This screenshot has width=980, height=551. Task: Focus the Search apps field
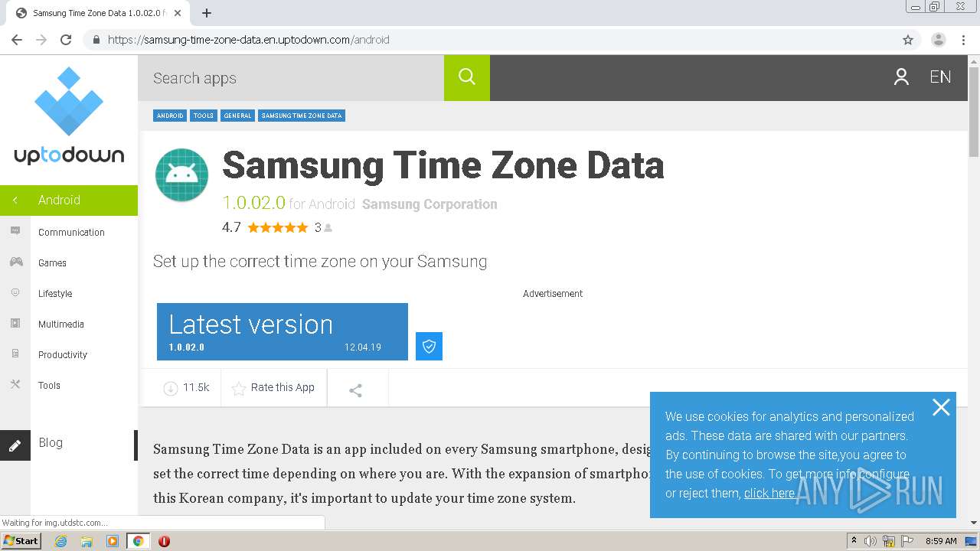pyautogui.click(x=291, y=78)
